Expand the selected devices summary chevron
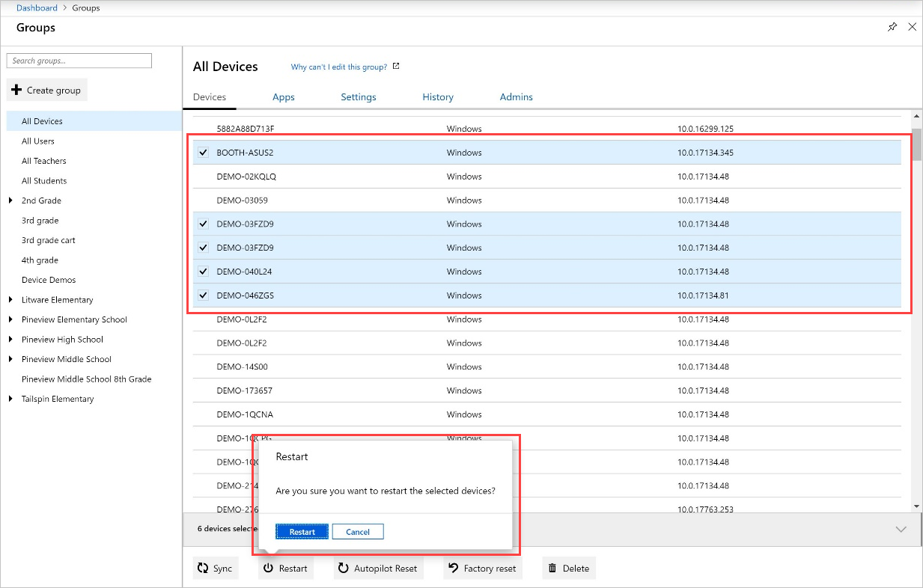This screenshot has height=588, width=923. click(x=901, y=529)
